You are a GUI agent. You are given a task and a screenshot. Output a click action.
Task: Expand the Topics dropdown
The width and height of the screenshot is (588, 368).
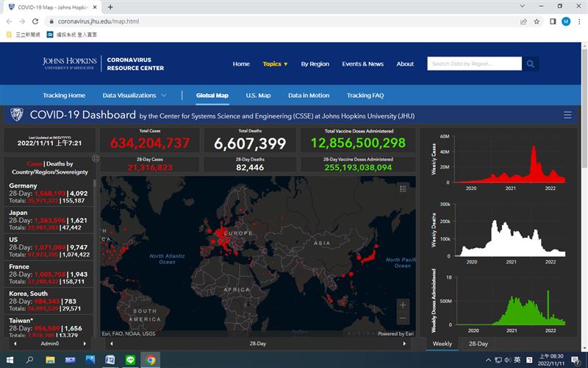point(275,64)
